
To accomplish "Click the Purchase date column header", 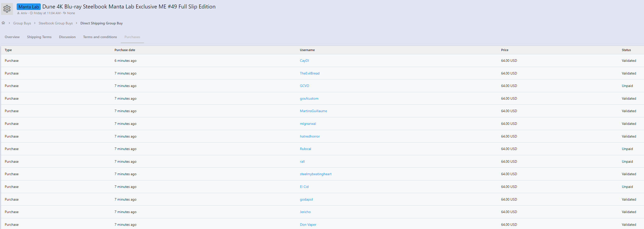I will click(x=125, y=50).
